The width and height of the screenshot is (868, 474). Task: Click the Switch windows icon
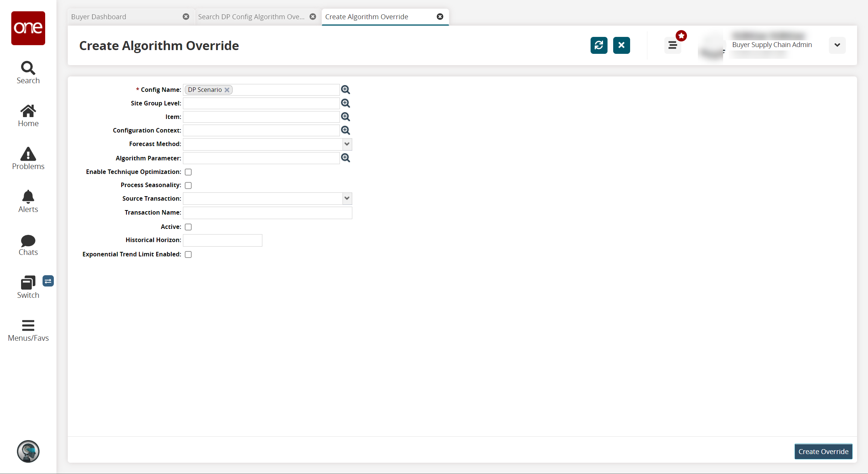coord(28,287)
